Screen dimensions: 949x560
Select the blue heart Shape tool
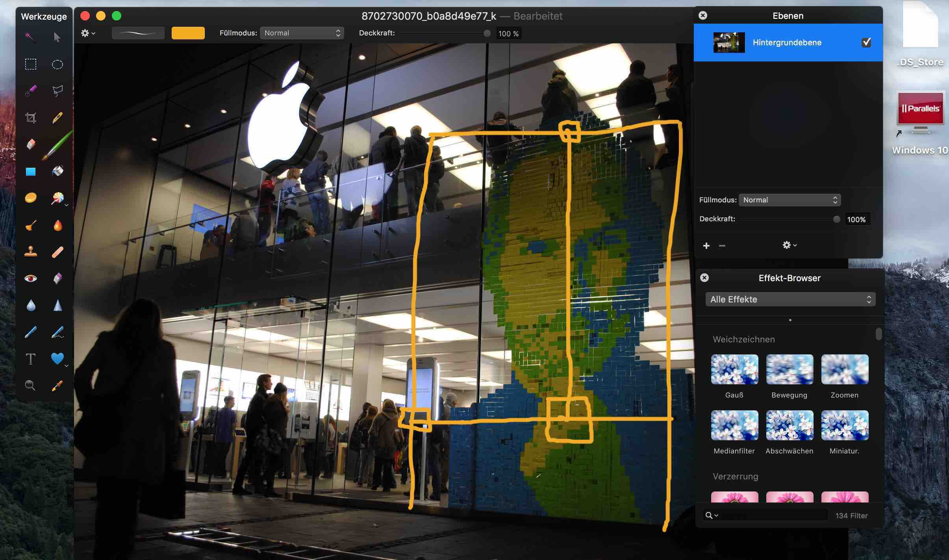tap(57, 358)
